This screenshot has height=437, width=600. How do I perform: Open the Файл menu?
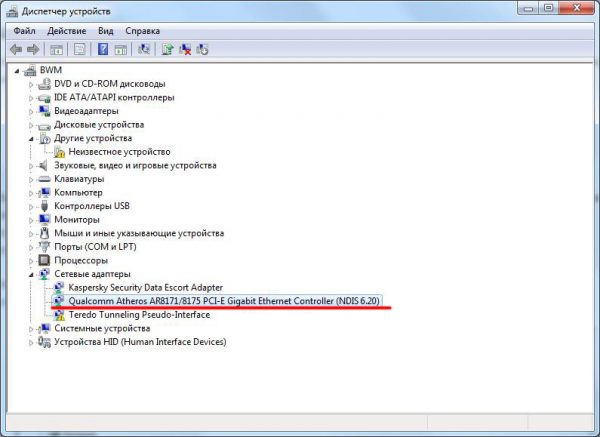click(x=24, y=31)
